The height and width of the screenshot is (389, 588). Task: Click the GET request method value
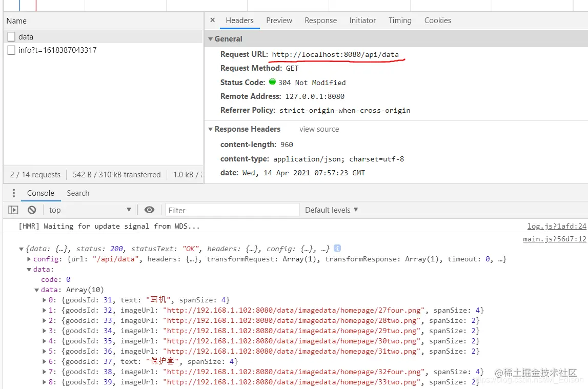(292, 68)
